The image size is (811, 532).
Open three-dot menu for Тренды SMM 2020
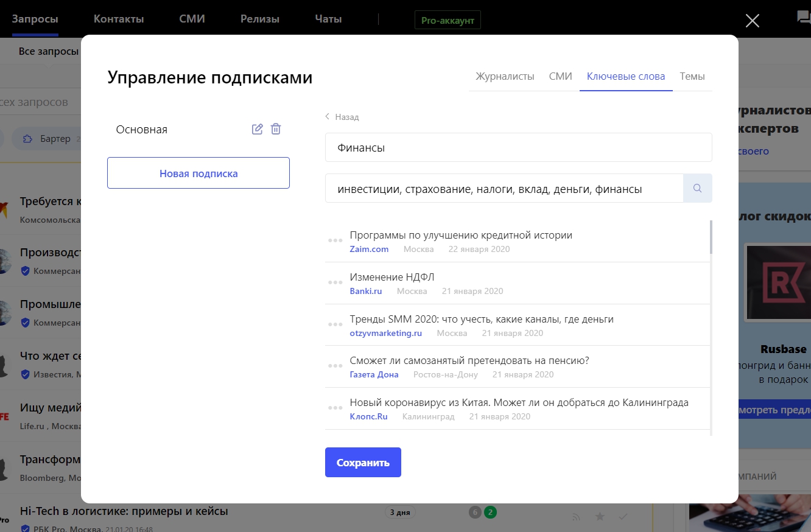pyautogui.click(x=335, y=324)
